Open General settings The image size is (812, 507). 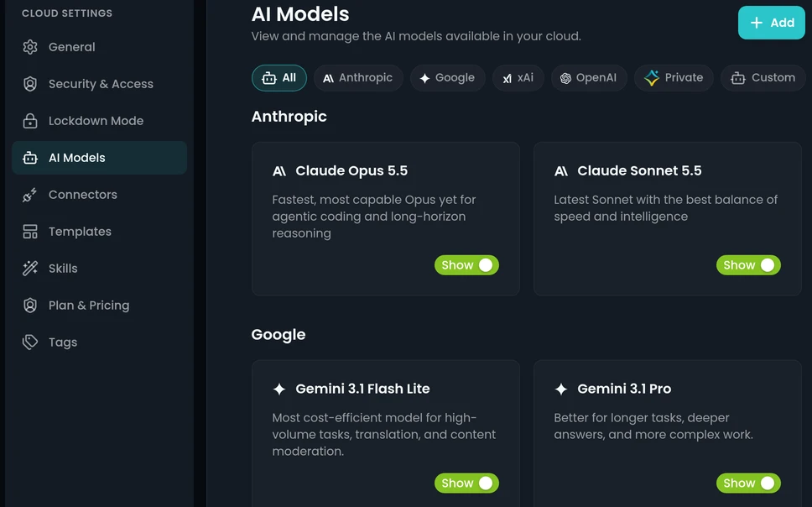click(x=100, y=47)
